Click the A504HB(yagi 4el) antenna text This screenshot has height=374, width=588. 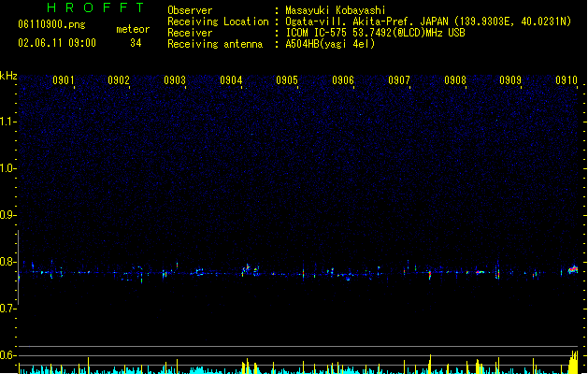[x=330, y=44]
